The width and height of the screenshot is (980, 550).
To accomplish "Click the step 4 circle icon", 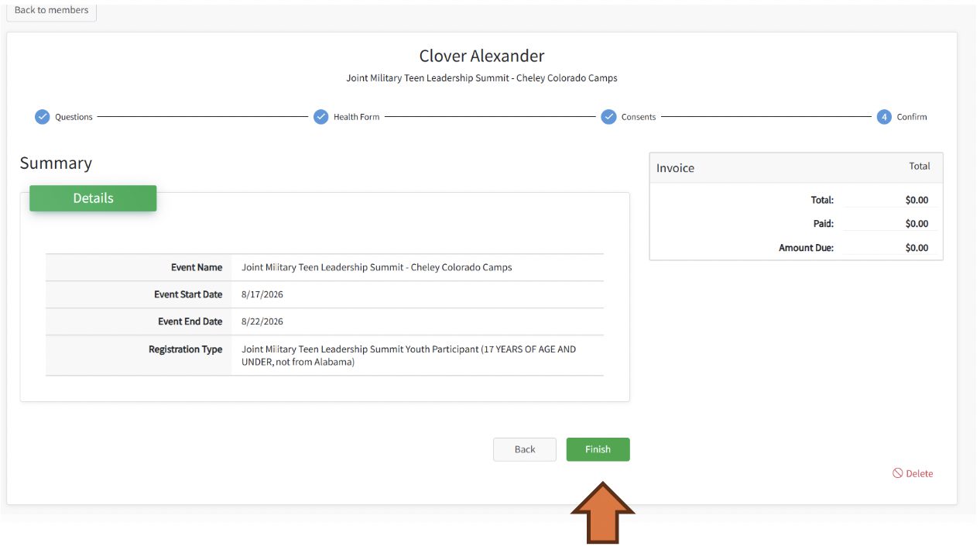I will click(884, 117).
